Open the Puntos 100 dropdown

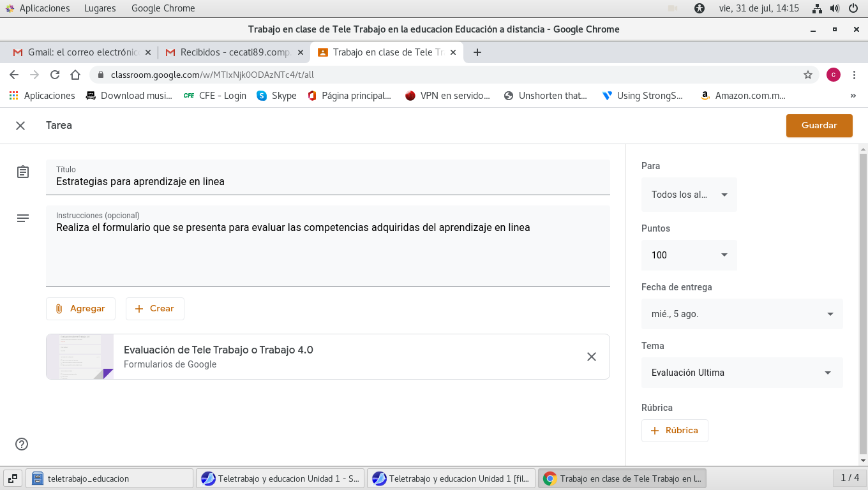[x=689, y=255]
